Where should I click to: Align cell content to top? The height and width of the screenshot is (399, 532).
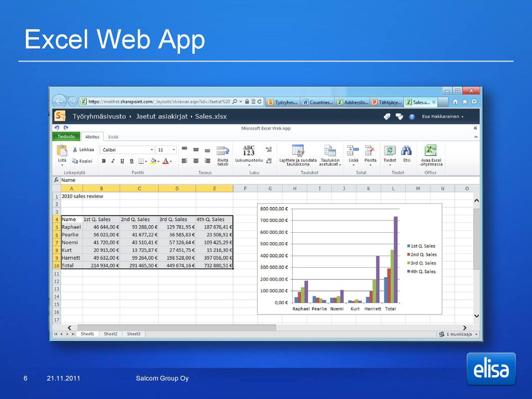coord(185,149)
